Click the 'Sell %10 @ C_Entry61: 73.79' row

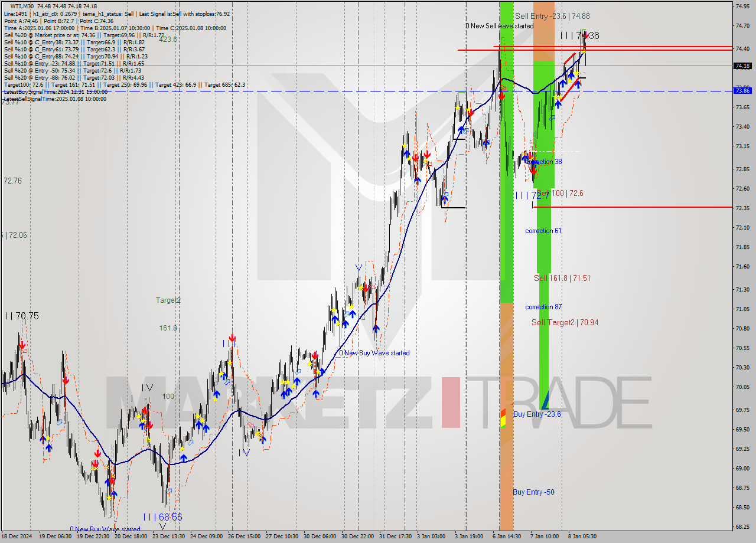click(x=74, y=49)
